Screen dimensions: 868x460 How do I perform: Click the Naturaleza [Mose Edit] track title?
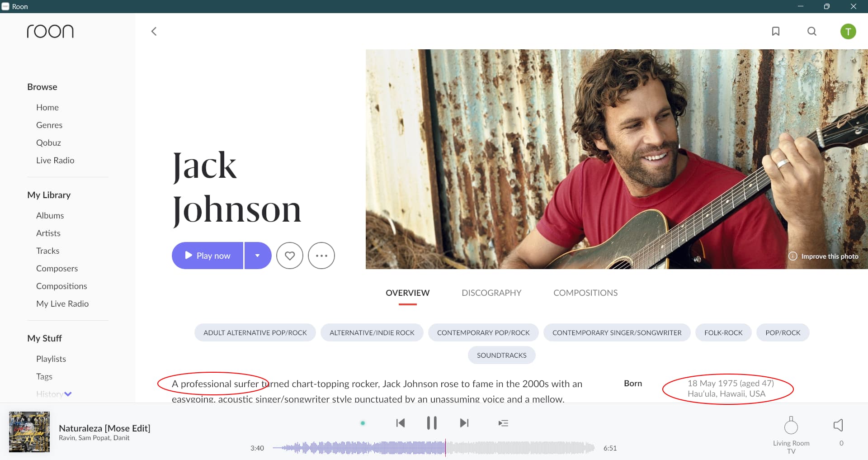[x=104, y=428]
